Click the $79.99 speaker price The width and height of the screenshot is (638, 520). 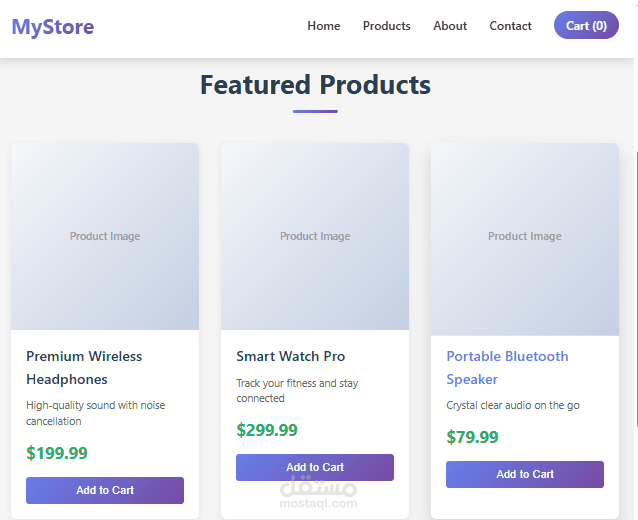pos(472,437)
